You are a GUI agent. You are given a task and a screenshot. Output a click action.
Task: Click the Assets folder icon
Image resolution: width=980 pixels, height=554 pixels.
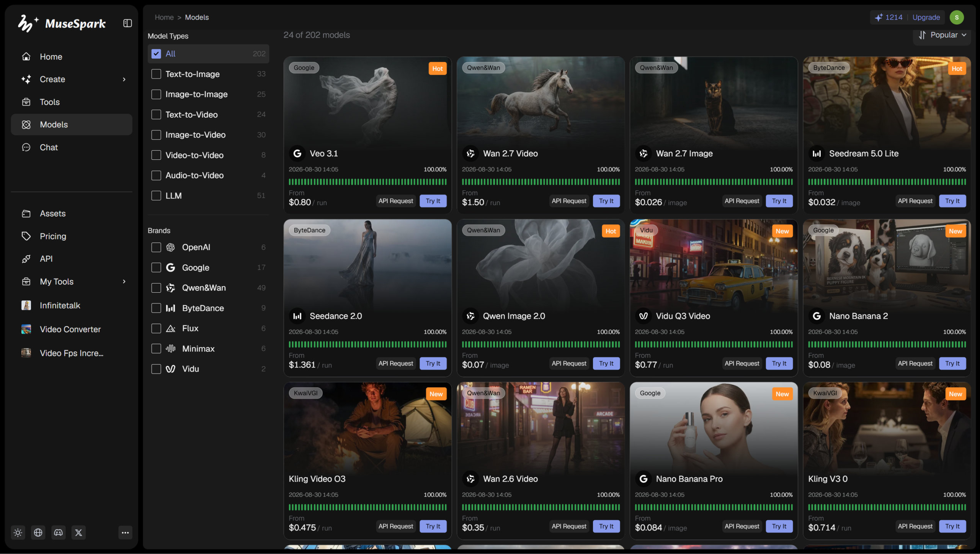click(26, 213)
